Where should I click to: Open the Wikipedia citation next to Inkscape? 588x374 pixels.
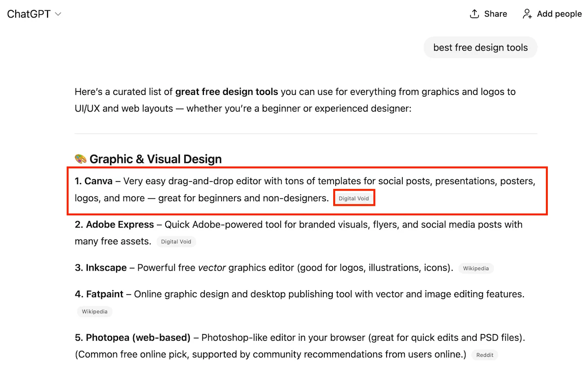(x=476, y=268)
